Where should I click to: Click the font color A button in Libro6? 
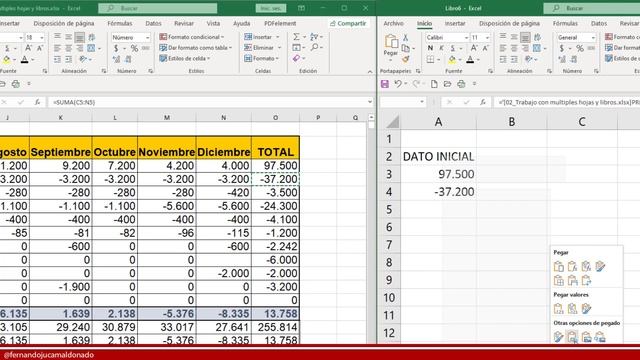pyautogui.click(x=470, y=60)
